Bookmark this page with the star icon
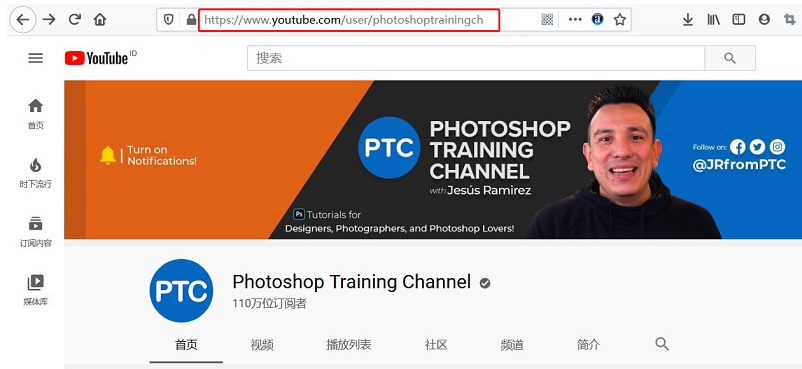802x369 pixels. [620, 20]
